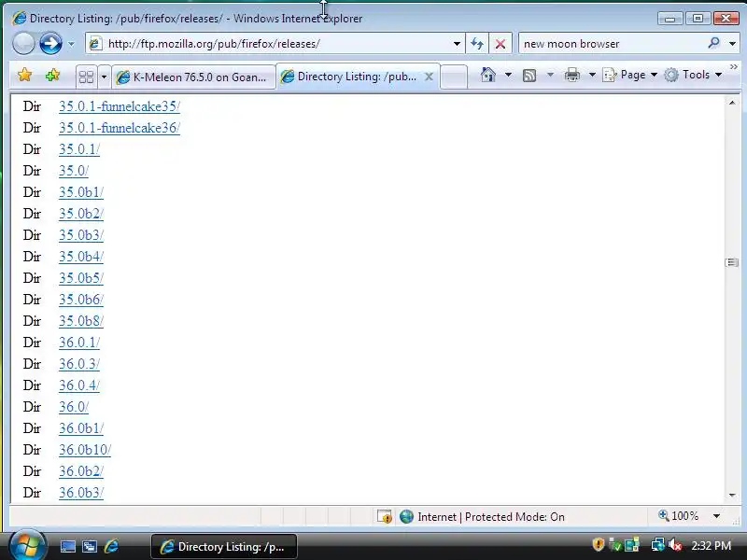Open the search provider dropdown arrow

[732, 44]
